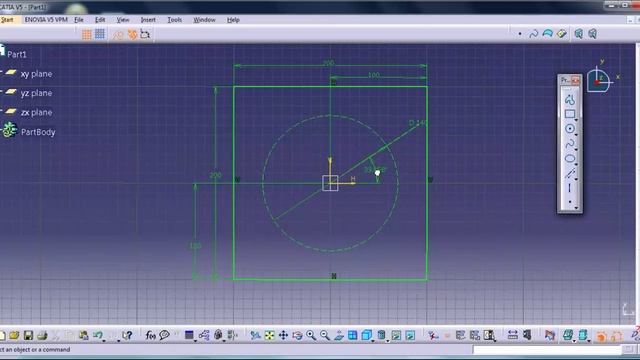Image resolution: width=640 pixels, height=360 pixels.
Task: Select the 100 horizontal dimension label
Action: coord(373,75)
